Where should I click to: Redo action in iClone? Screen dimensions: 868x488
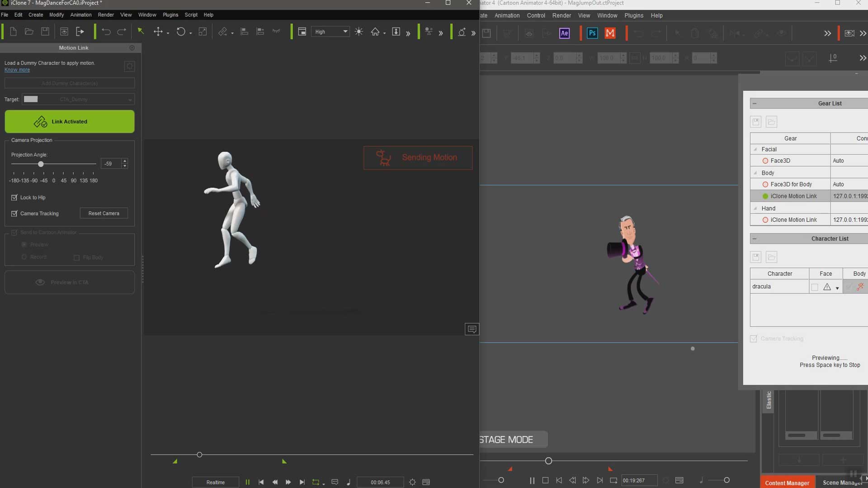tap(122, 32)
